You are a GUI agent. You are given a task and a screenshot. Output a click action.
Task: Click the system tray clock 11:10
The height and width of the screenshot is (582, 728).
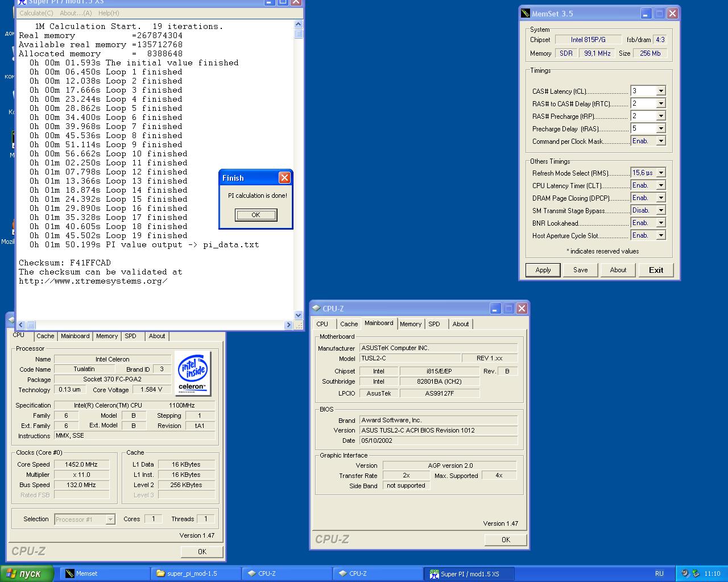(712, 573)
